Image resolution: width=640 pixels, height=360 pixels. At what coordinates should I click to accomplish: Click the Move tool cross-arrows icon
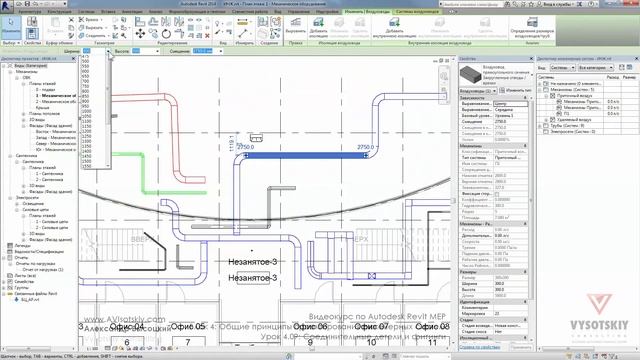(140, 33)
